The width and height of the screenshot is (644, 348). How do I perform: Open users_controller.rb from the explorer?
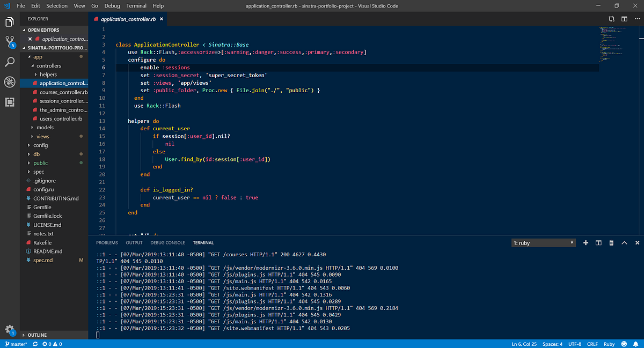61,119
